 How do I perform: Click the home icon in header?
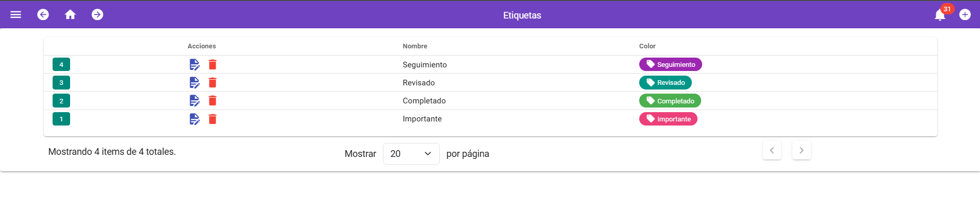[70, 15]
